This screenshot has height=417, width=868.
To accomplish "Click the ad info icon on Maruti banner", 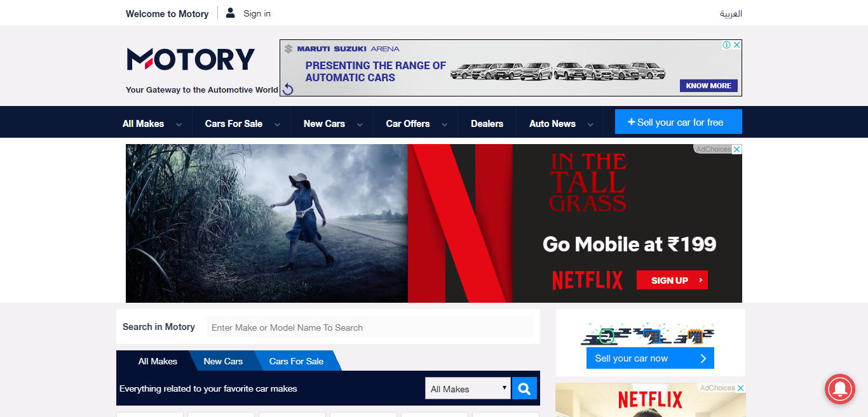I will pyautogui.click(x=726, y=45).
